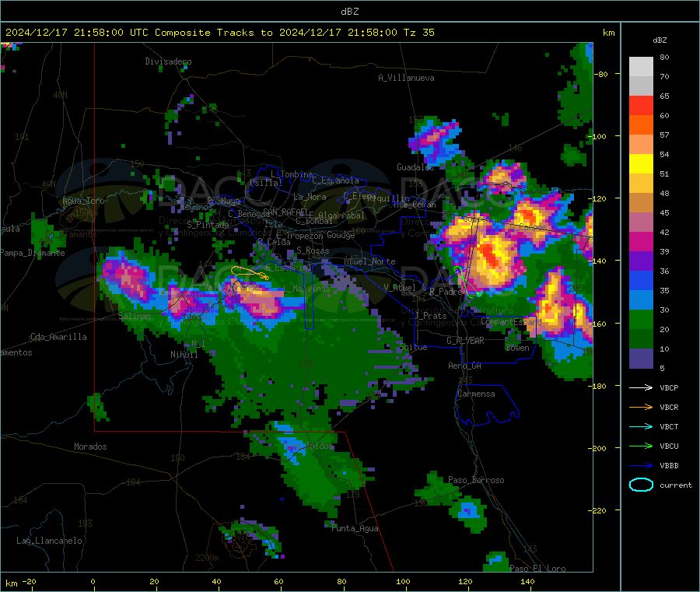The width and height of the screenshot is (700, 592).
Task: Click the x-axis tick label 0
Action: tap(93, 581)
